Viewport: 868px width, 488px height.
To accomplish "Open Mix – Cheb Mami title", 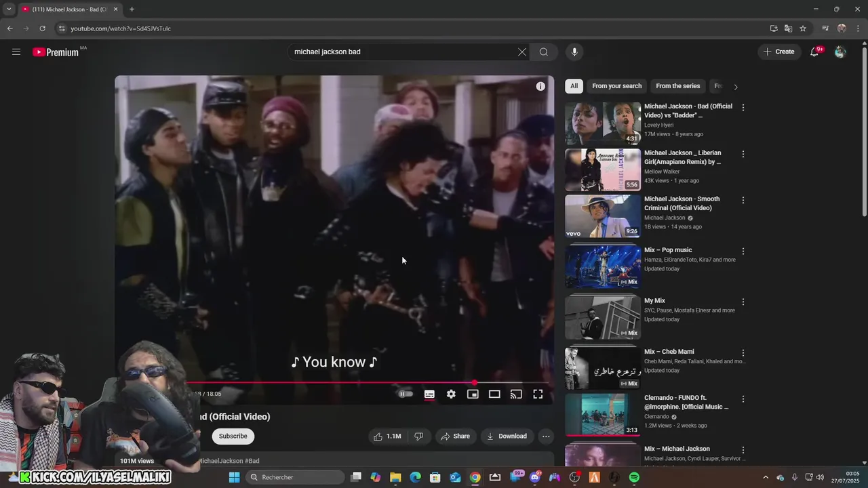I will (669, 352).
